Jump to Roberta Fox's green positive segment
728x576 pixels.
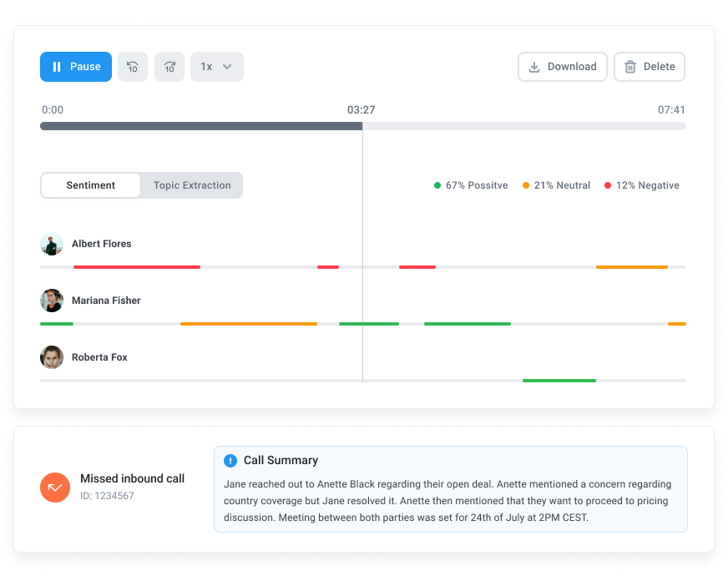pyautogui.click(x=559, y=381)
